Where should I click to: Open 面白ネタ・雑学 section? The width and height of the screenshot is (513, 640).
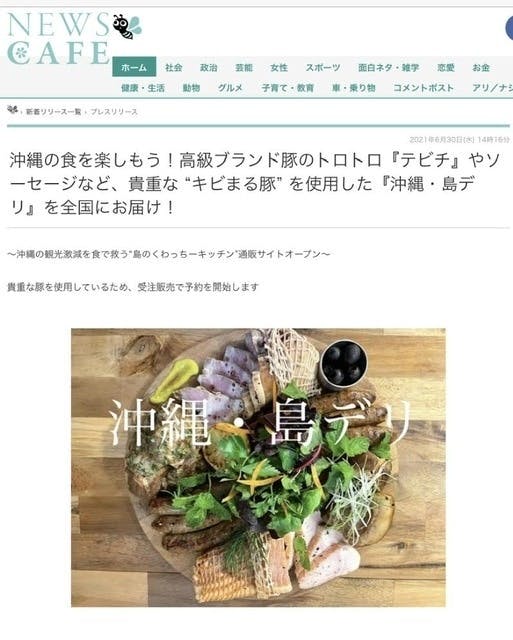389,68
